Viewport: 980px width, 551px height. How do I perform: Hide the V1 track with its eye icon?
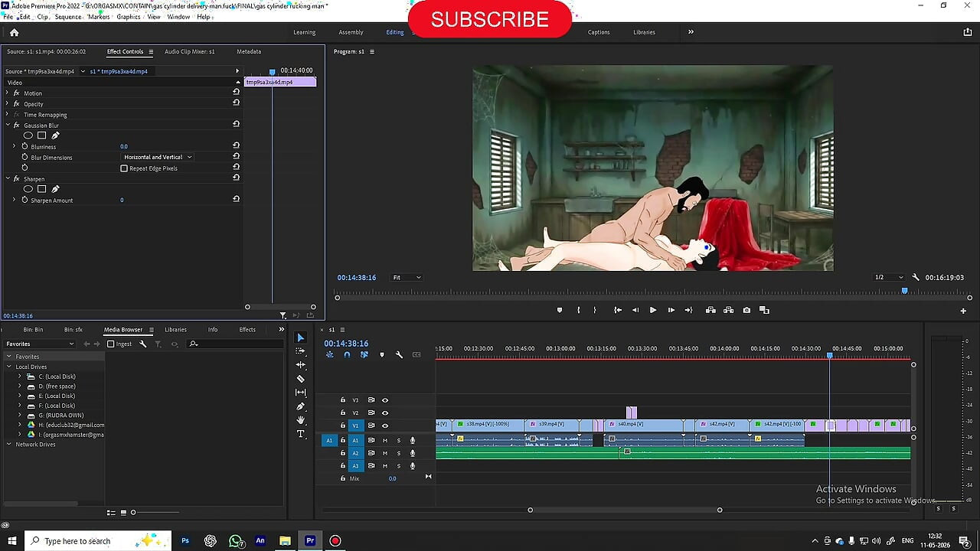pyautogui.click(x=385, y=425)
